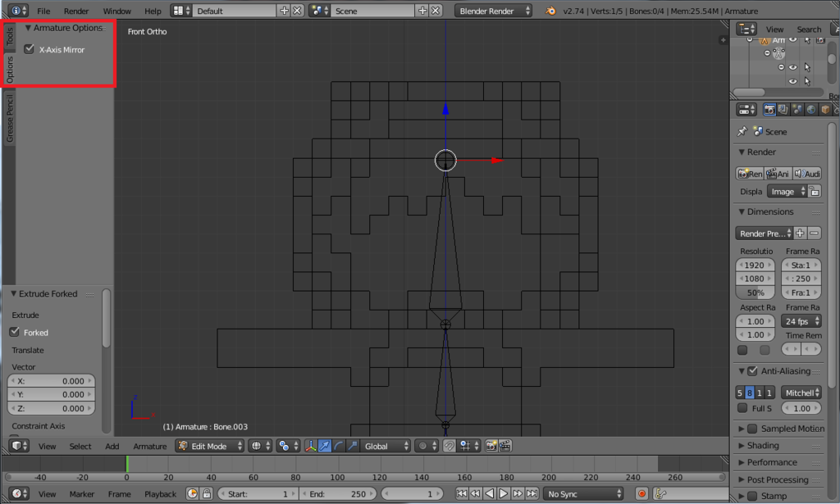Image resolution: width=840 pixels, height=504 pixels.
Task: Open the Window menu
Action: click(116, 11)
